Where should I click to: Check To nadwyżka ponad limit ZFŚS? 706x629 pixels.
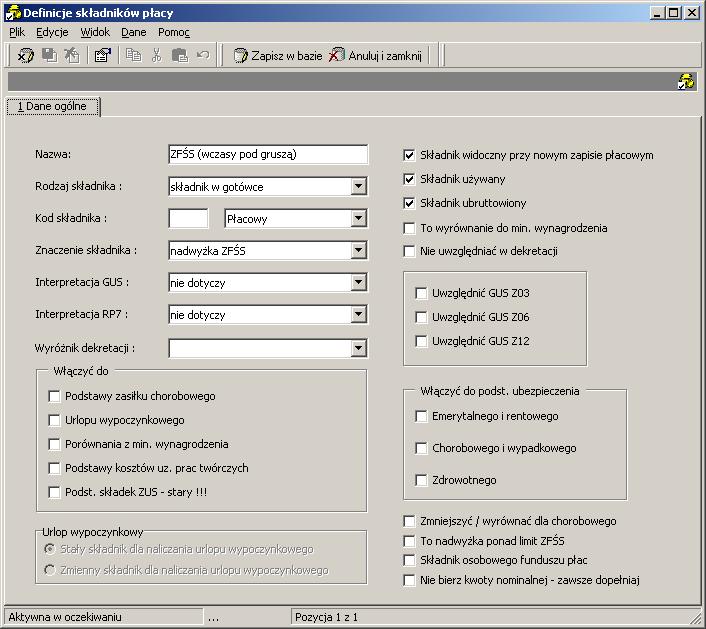409,541
